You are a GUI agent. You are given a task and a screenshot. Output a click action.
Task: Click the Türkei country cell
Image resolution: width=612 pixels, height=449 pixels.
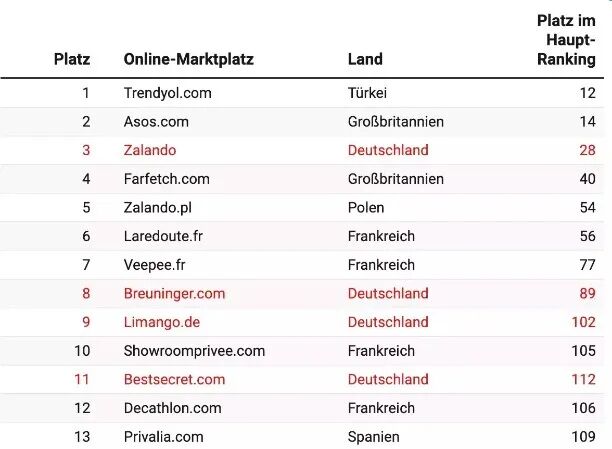(x=367, y=93)
